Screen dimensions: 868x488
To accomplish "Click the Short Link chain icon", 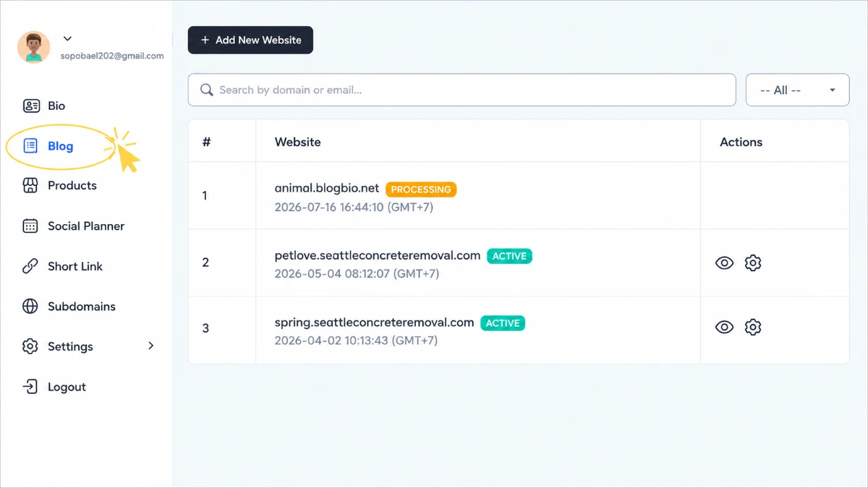I will (30, 266).
